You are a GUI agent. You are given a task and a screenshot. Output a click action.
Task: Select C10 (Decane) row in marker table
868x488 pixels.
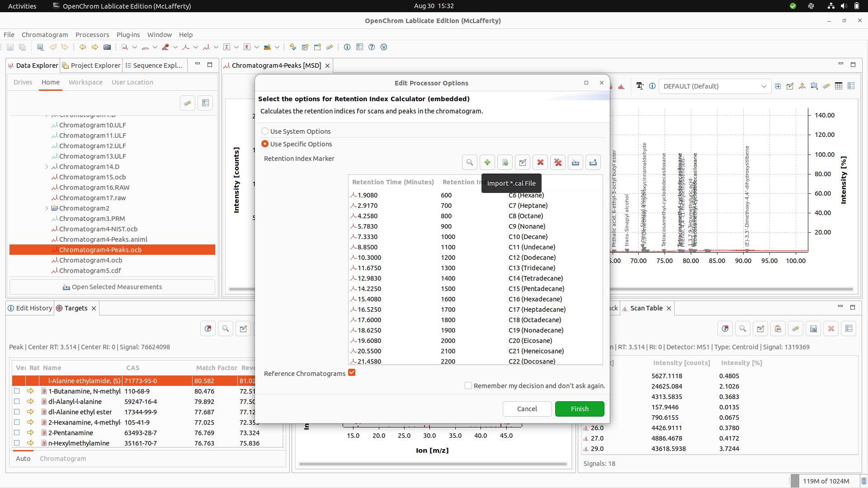tap(475, 237)
